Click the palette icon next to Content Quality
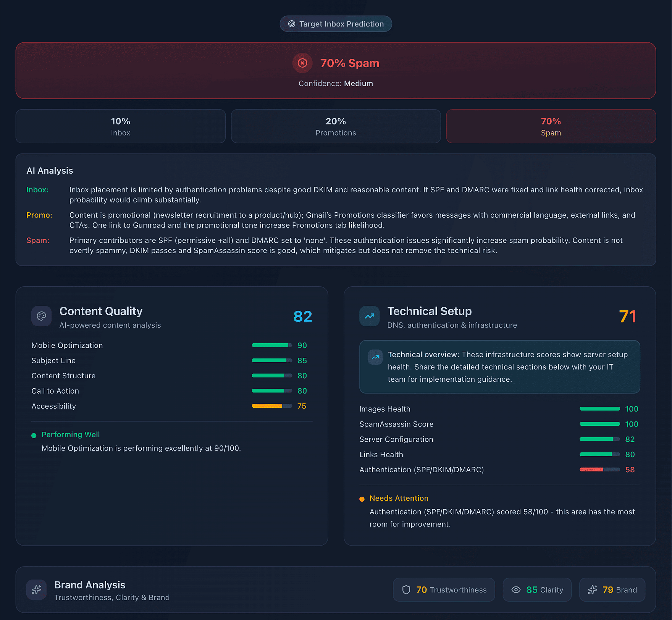 point(41,316)
